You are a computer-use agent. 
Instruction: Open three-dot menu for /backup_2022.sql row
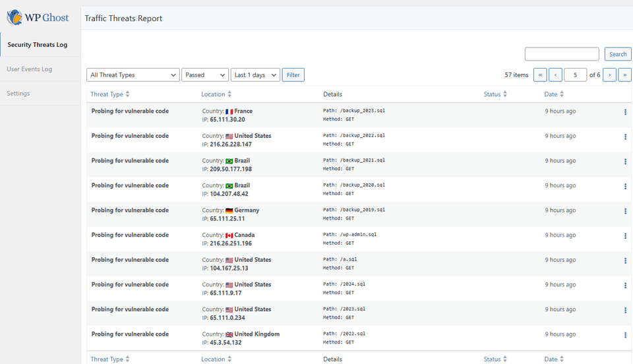(624, 137)
